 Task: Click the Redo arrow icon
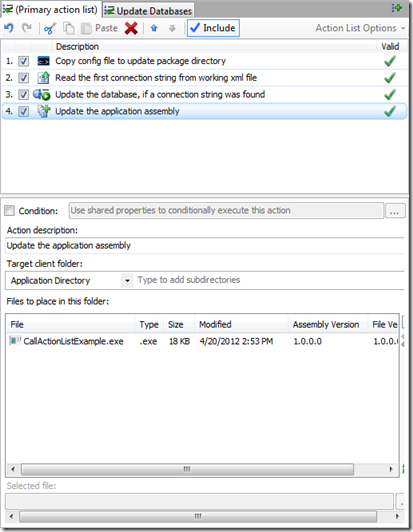click(27, 28)
